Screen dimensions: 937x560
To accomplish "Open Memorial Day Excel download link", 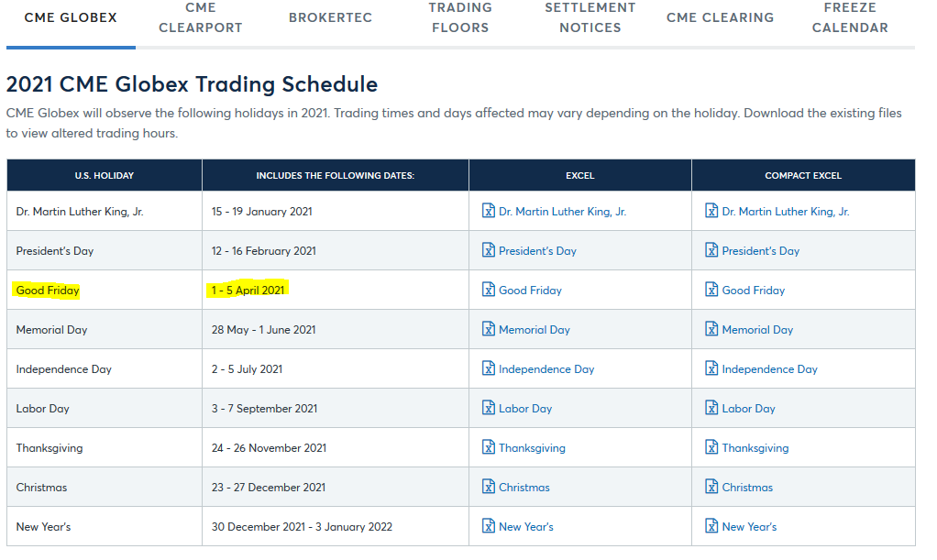I will (x=535, y=330).
